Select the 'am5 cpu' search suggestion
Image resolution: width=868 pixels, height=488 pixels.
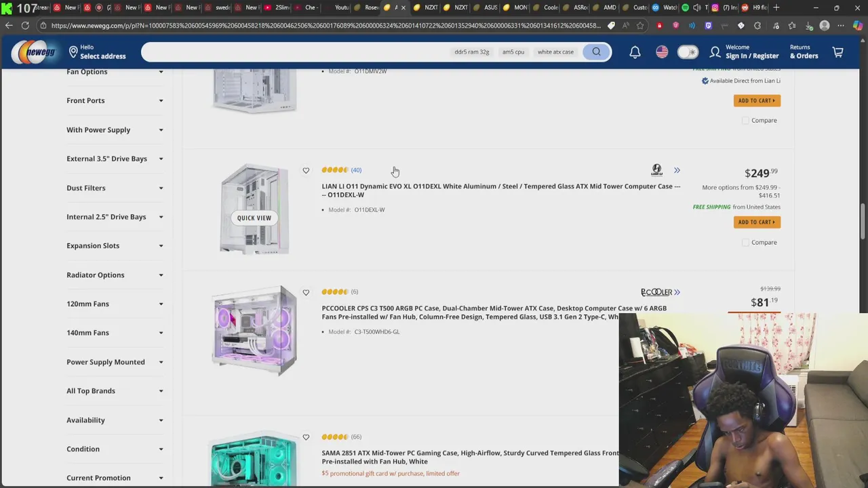coord(513,52)
